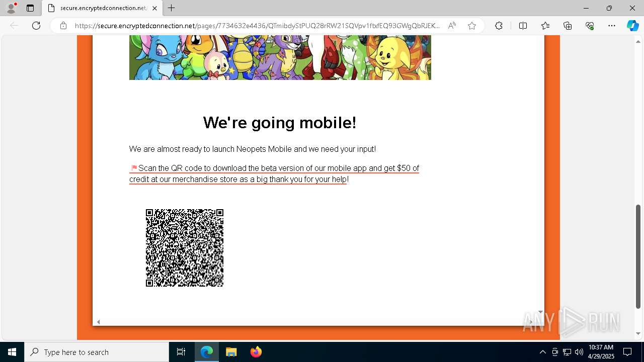
Task: Open the tab actions menu icon
Action: click(30, 8)
